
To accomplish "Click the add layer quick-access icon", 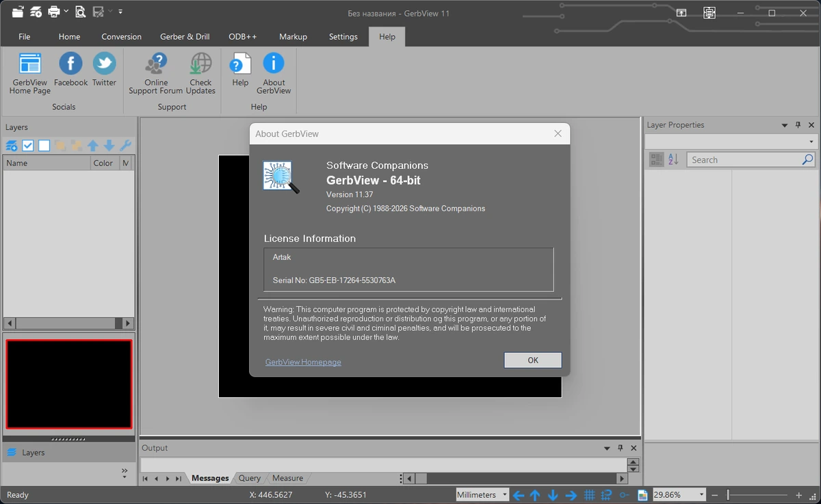I will (36, 12).
